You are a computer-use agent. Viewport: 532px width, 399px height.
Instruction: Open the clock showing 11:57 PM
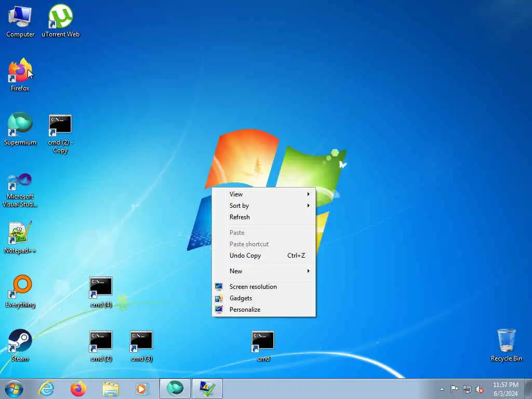tap(506, 389)
